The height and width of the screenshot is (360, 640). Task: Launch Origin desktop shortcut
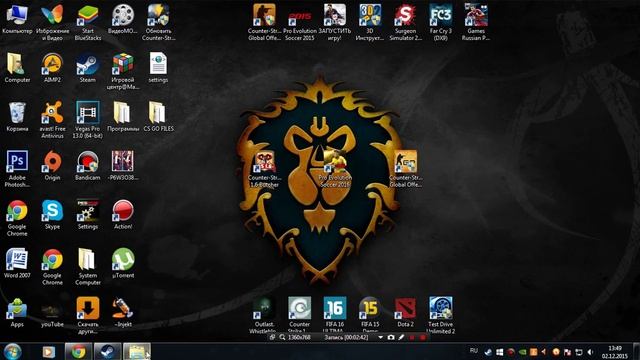(52, 166)
